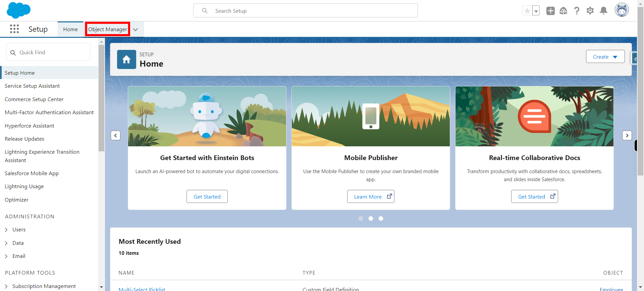Open the Trailhead guidance icon
644x291 pixels.
click(563, 11)
